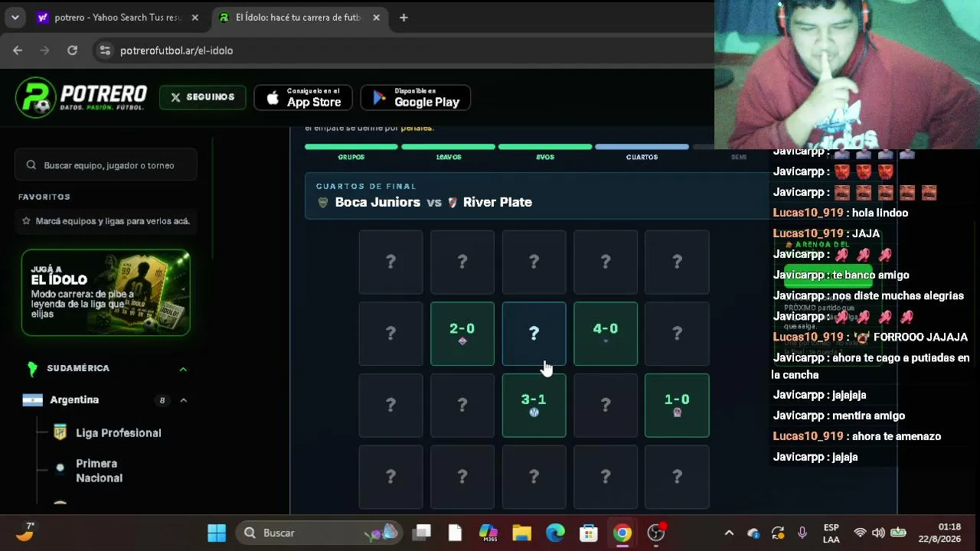The image size is (980, 551).
Task: Click the taskbar Buscar search box
Action: point(318,533)
